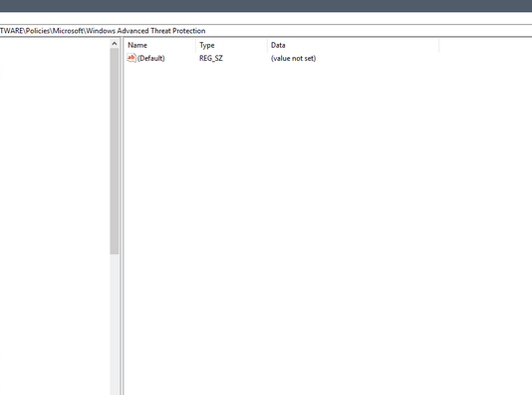The height and width of the screenshot is (399, 532).
Task: Click 'Windows Advanced Threat Protection' in the path
Action: 145,31
